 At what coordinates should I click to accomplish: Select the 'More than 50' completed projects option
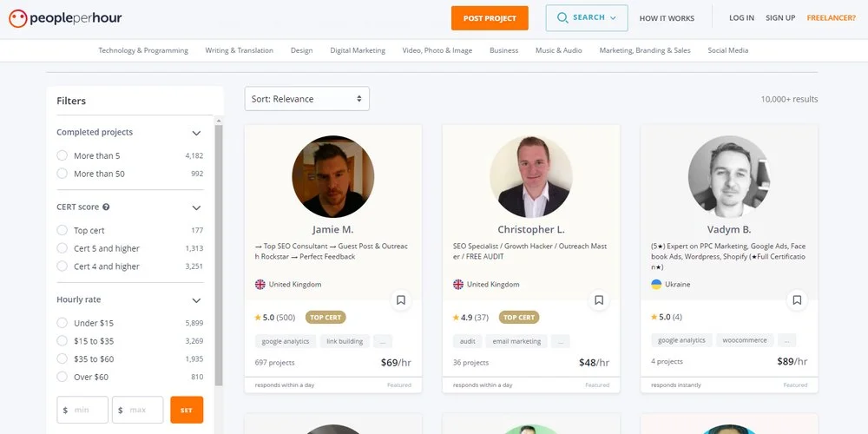62,174
